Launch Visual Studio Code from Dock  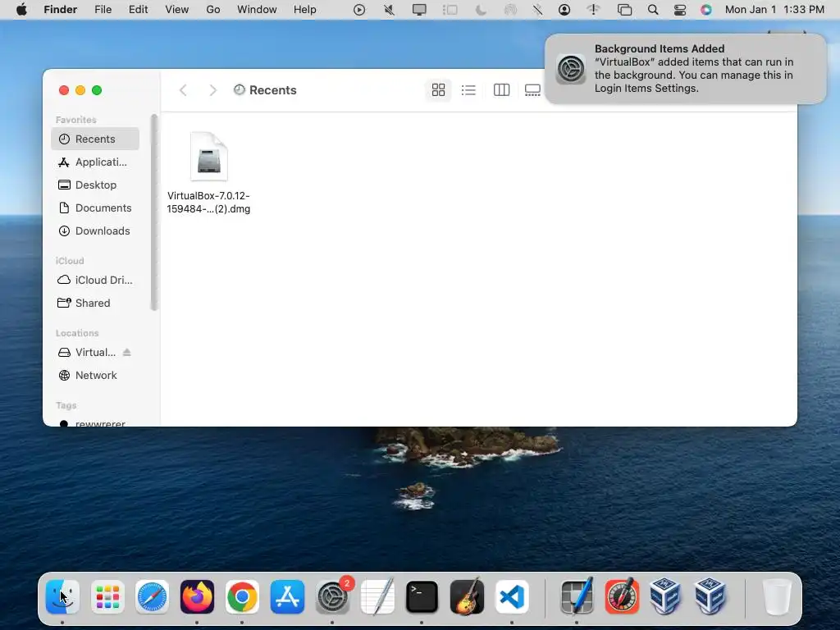click(512, 597)
